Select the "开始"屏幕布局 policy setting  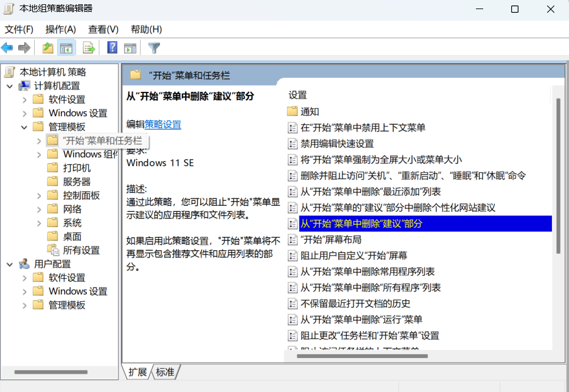(x=330, y=239)
